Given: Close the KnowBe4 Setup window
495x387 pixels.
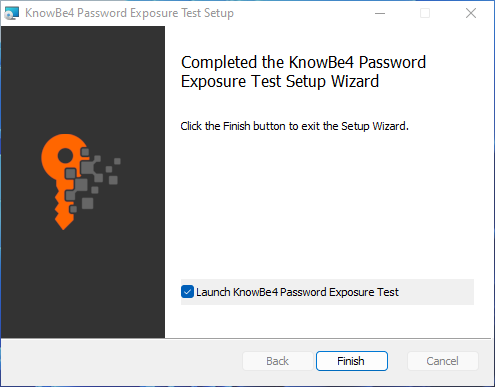Looking at the screenshot, I should (471, 13).
